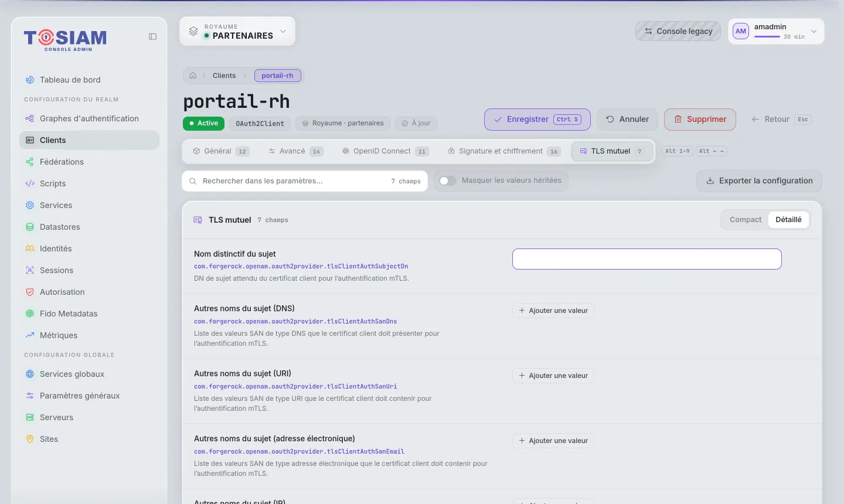Screen dimensions: 844x504
Task: Switch to the Avancé tab
Action: click(295, 151)
